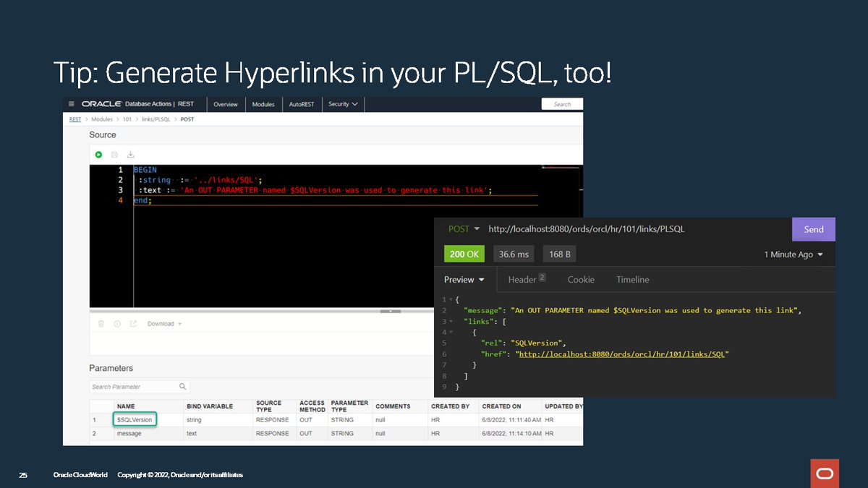The height and width of the screenshot is (488, 868).
Task: Click code line 2 ':string' assignment
Action: point(199,180)
